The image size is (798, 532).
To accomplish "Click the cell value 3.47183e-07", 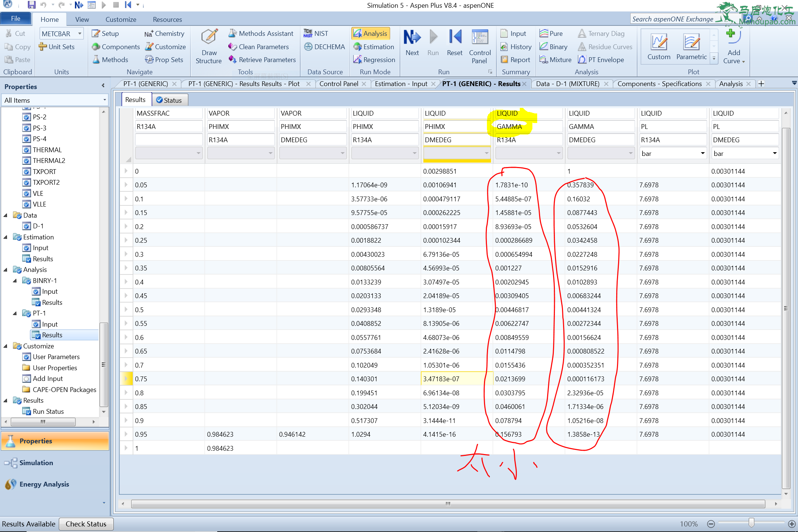I will [456, 379].
